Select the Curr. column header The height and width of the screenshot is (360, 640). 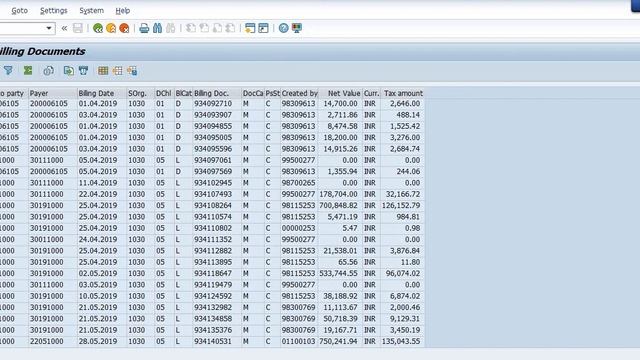pos(371,93)
